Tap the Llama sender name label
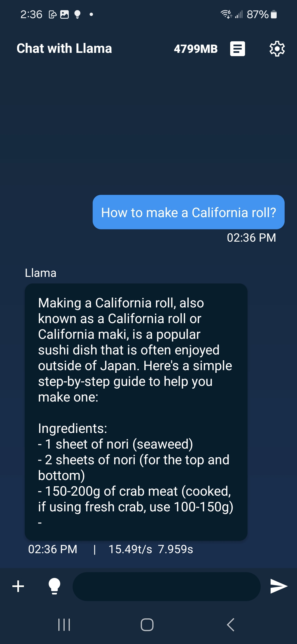This screenshot has height=644, width=297. click(x=40, y=273)
